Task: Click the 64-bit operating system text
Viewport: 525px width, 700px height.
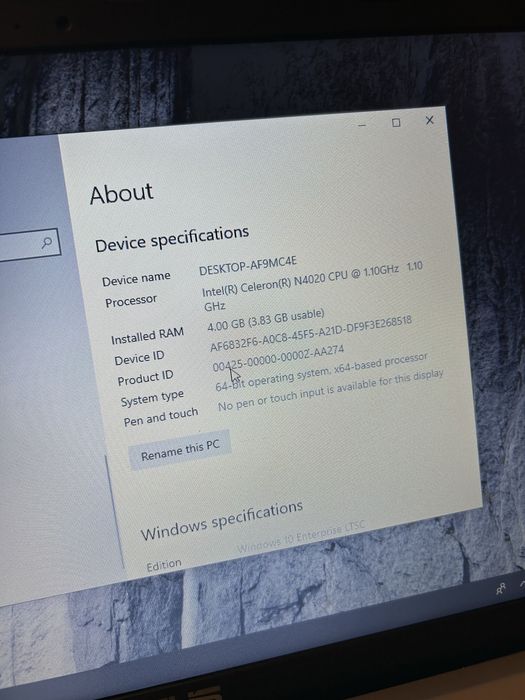Action: click(321, 372)
